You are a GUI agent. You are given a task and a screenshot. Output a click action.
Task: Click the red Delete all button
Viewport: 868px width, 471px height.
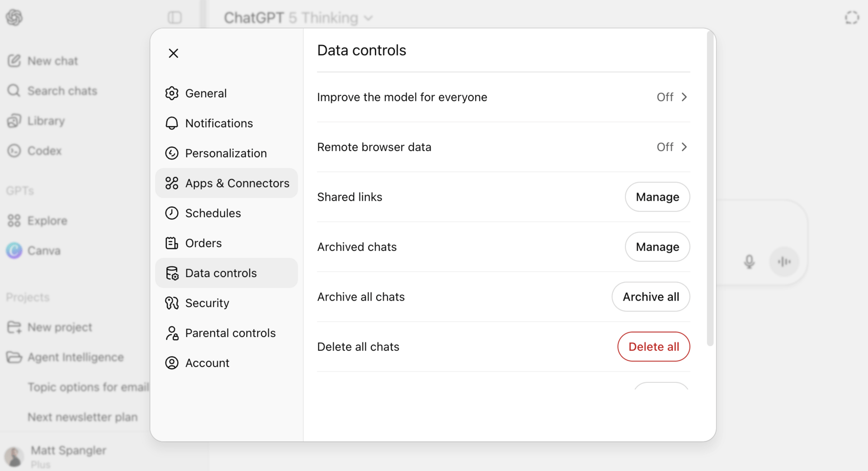(x=654, y=347)
